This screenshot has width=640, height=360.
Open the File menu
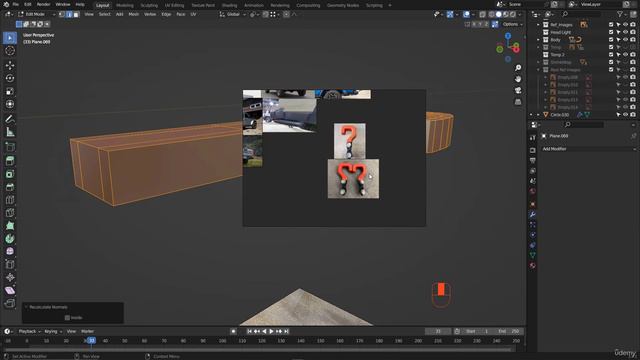[x=16, y=4]
